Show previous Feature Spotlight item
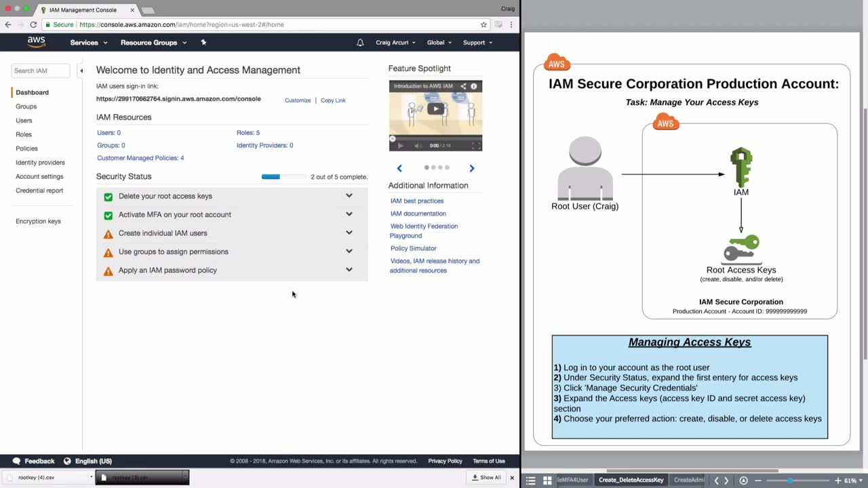The width and height of the screenshot is (868, 488). 399,168
